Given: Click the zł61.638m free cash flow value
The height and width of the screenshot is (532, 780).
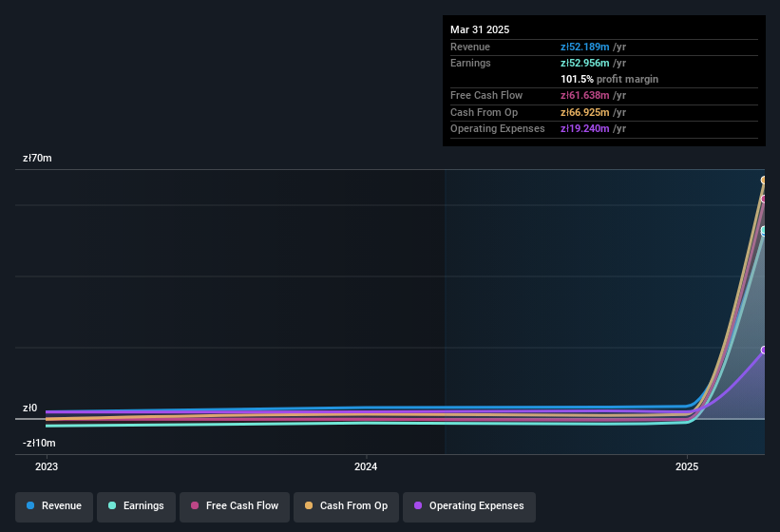Looking at the screenshot, I should click(584, 95).
